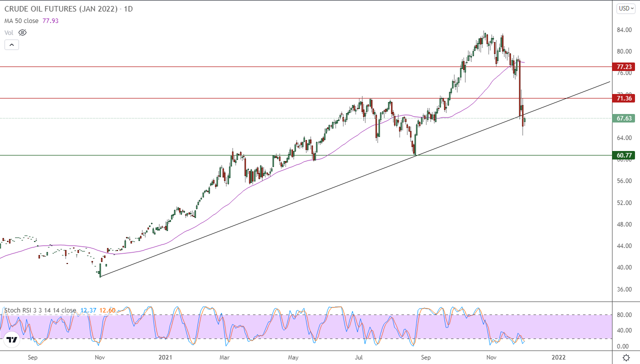Click the 36.00 price axis label

tap(623, 289)
